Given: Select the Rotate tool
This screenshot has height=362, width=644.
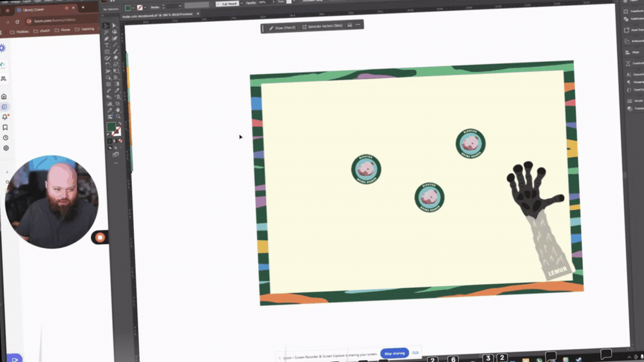Looking at the screenshot, I should tap(108, 64).
